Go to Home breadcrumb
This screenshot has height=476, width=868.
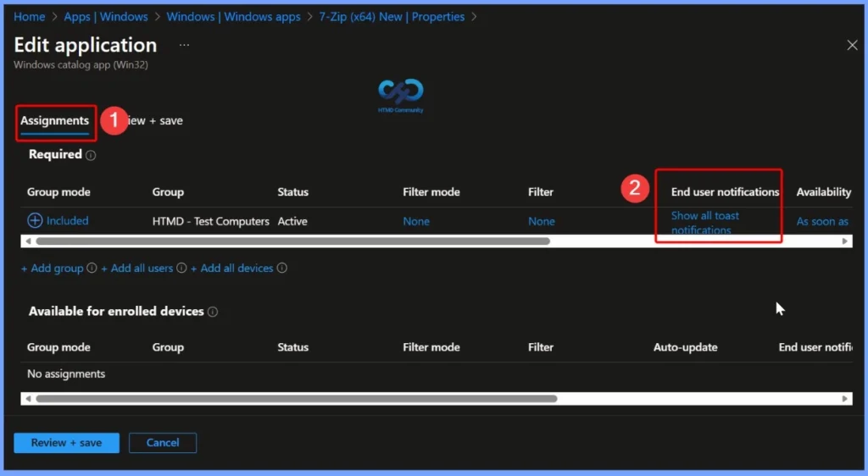point(30,17)
